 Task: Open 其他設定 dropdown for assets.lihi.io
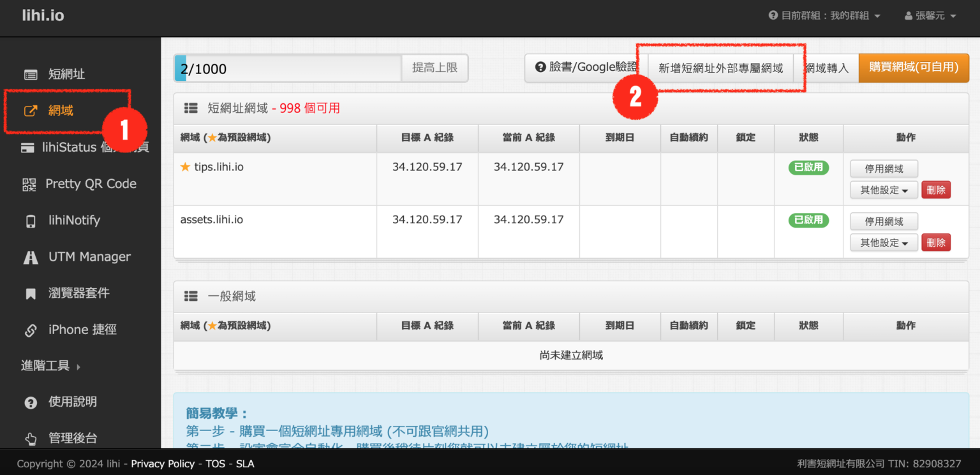tap(884, 243)
